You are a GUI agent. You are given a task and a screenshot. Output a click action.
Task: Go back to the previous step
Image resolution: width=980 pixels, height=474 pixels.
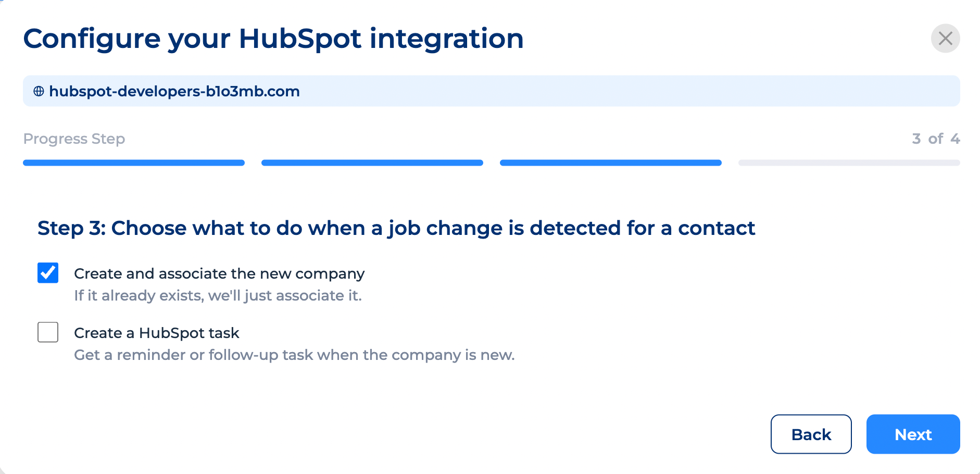pos(811,434)
